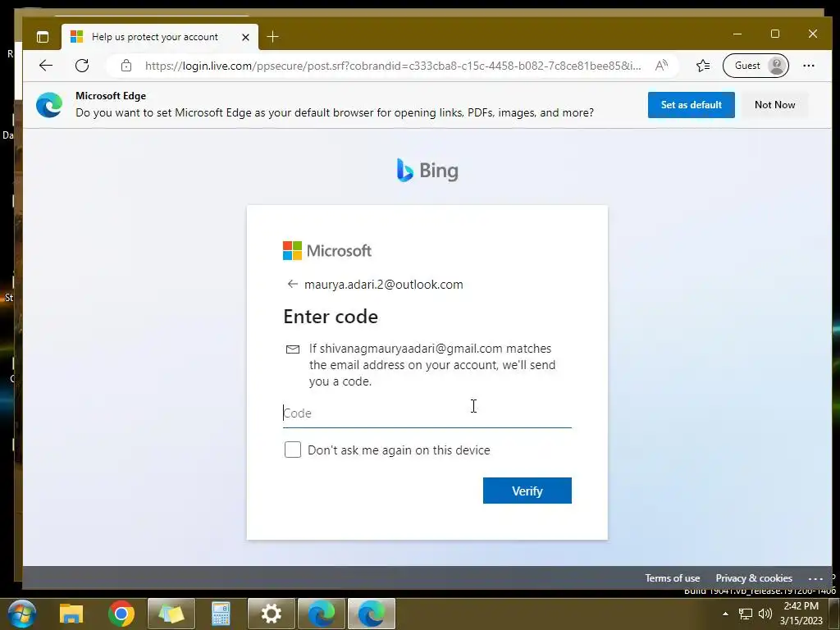Click the Verify button
The image size is (840, 630).
coord(527,491)
